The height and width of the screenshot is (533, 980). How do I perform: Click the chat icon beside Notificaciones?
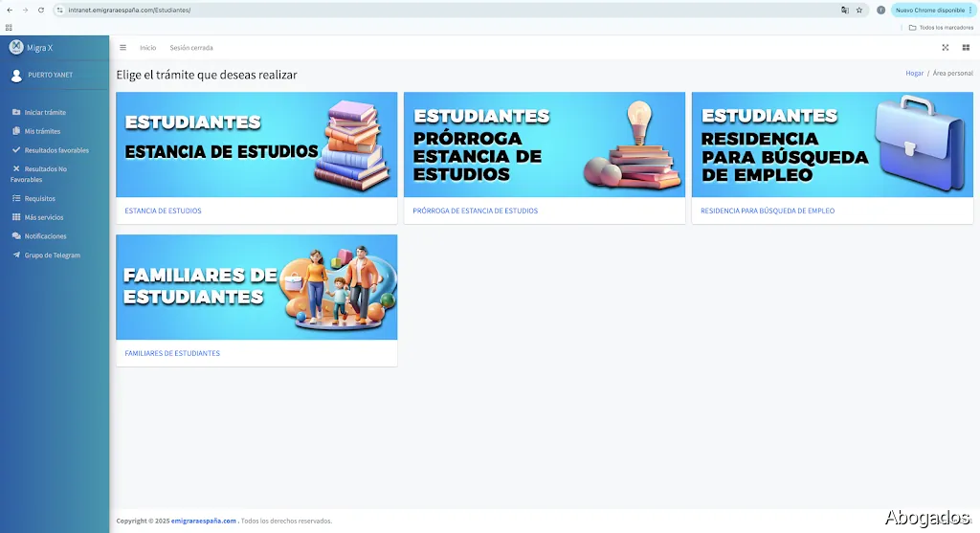pyautogui.click(x=16, y=235)
